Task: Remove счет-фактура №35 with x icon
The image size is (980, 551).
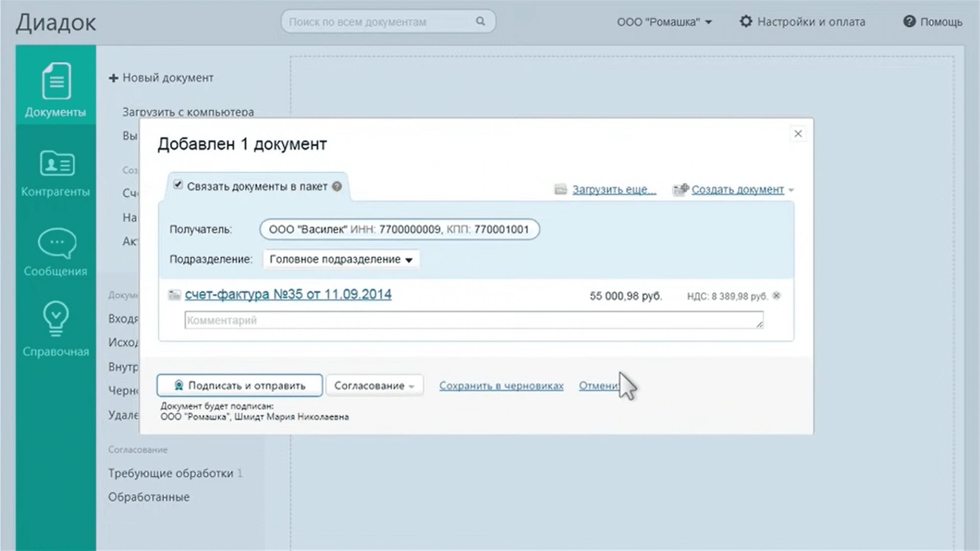Action: coord(777,296)
